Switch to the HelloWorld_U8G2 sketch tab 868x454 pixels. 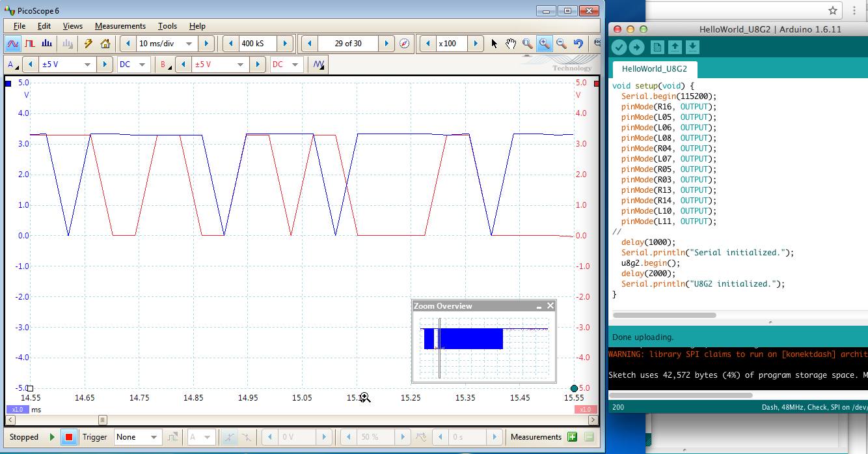tap(654, 68)
